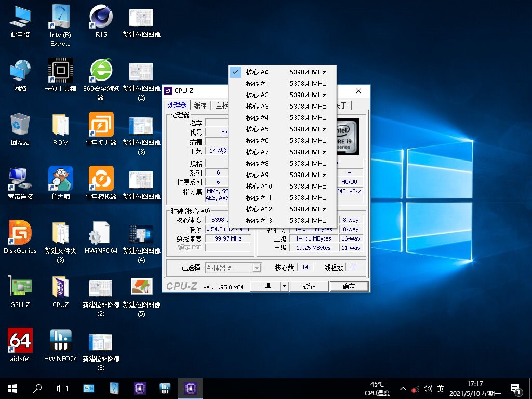Select HWiNFO64 settings file icon
Image resolution: width=532 pixels, height=399 pixels.
[101, 237]
